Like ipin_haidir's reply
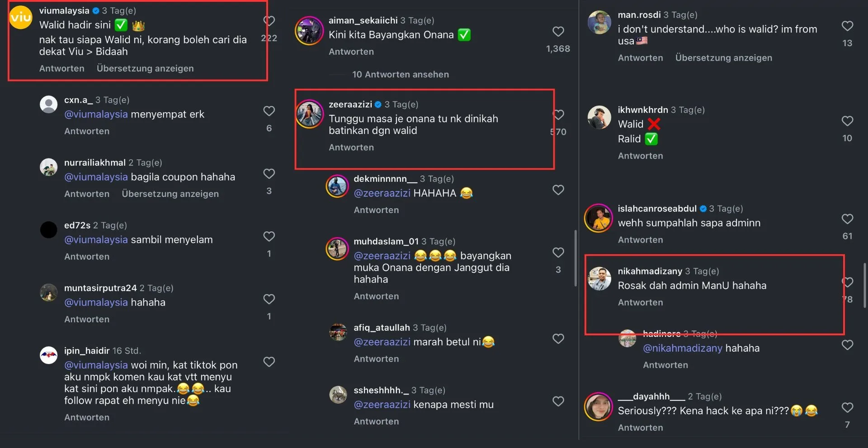Screen dimensions: 868x448 [269, 362]
